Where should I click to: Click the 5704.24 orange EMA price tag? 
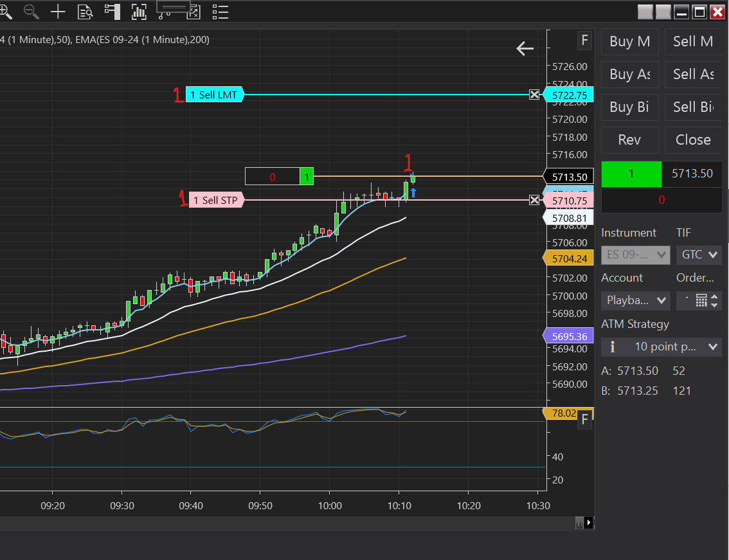tap(568, 258)
